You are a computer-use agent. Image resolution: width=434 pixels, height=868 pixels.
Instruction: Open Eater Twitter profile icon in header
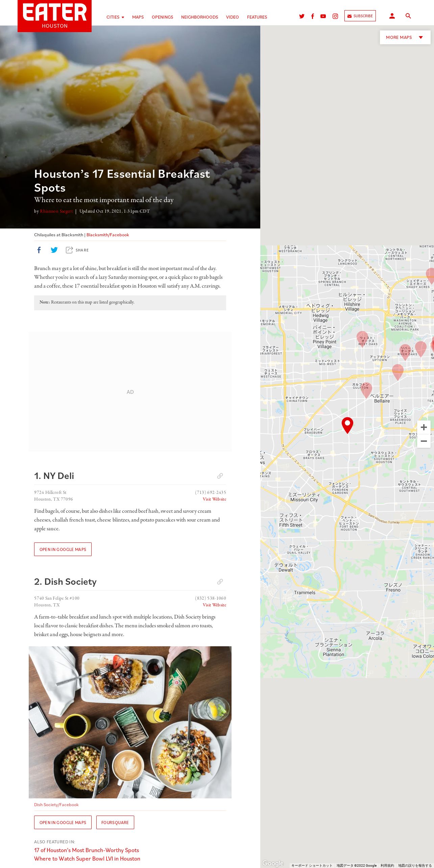302,16
